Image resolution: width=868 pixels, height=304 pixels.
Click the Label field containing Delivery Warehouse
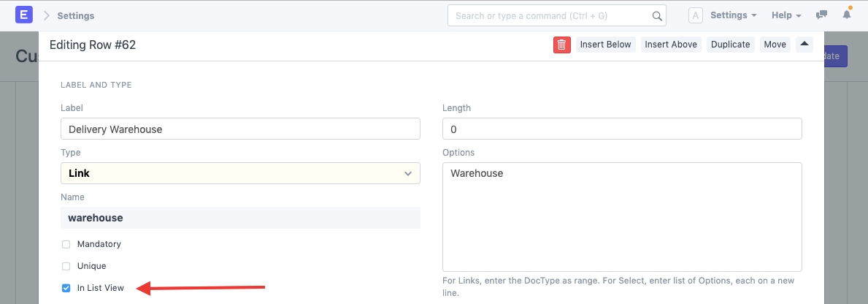click(x=240, y=129)
